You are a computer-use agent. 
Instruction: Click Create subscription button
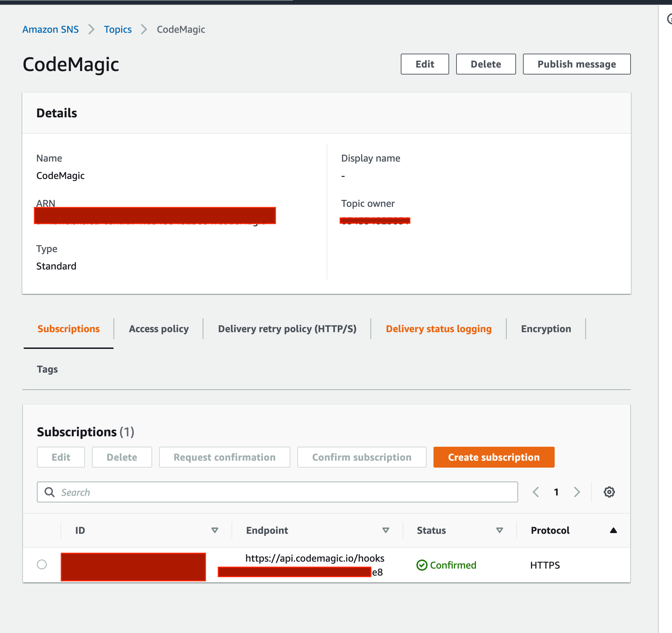(494, 457)
